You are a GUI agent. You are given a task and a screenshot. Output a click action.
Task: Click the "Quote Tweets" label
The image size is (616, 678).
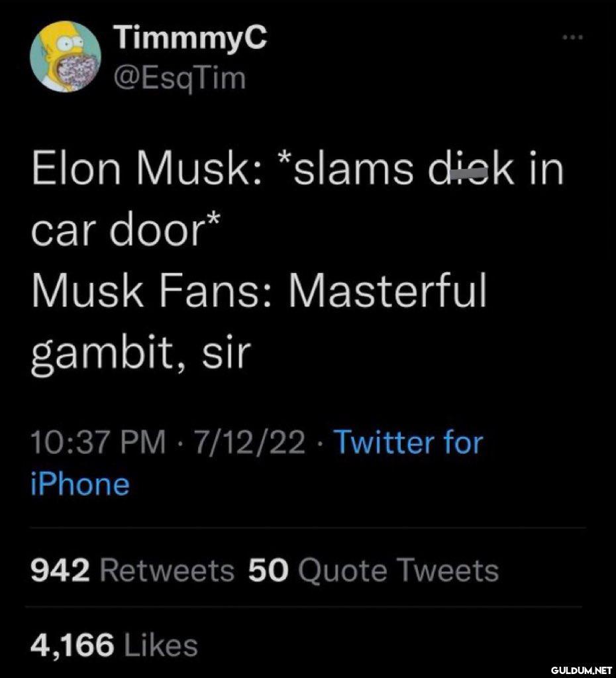(x=399, y=571)
